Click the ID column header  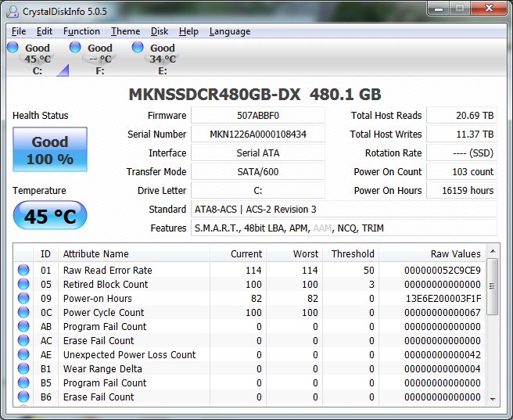(x=46, y=254)
